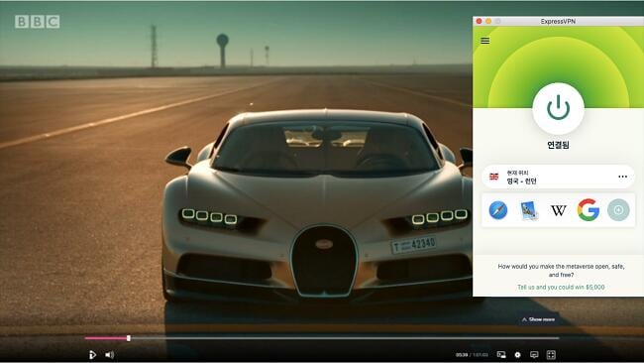Select the current location 영국 - 런던 bar
This screenshot has width=644, height=363.
[x=558, y=177]
